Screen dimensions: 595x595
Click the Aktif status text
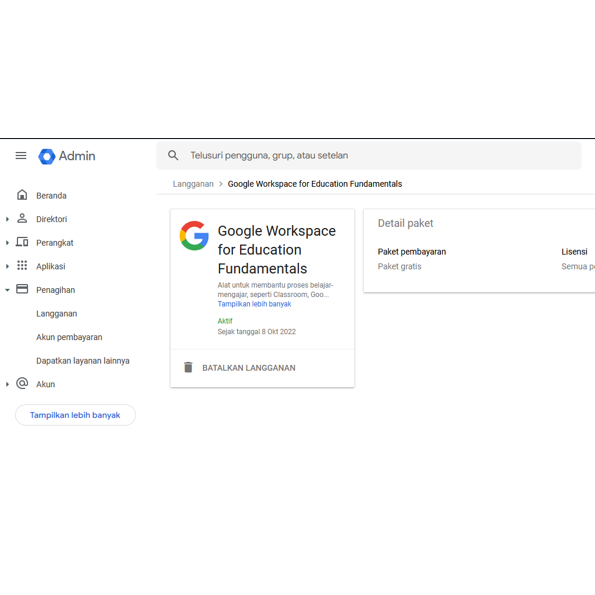tap(225, 321)
